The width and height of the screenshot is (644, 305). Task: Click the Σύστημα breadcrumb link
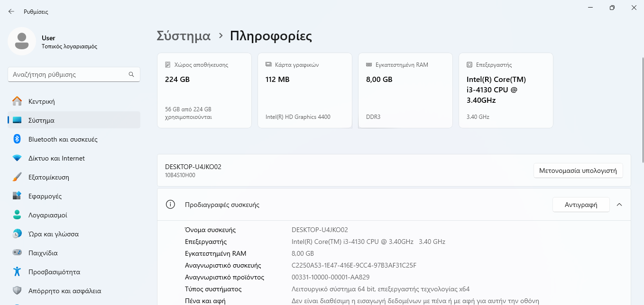[184, 36]
